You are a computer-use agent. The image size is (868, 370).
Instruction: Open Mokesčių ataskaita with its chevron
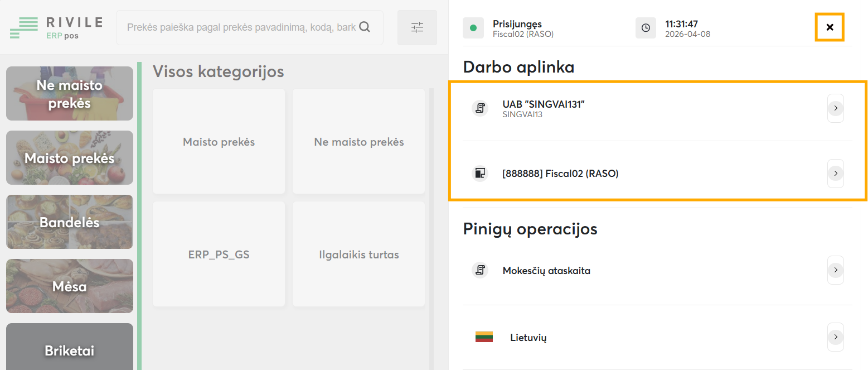click(x=835, y=270)
